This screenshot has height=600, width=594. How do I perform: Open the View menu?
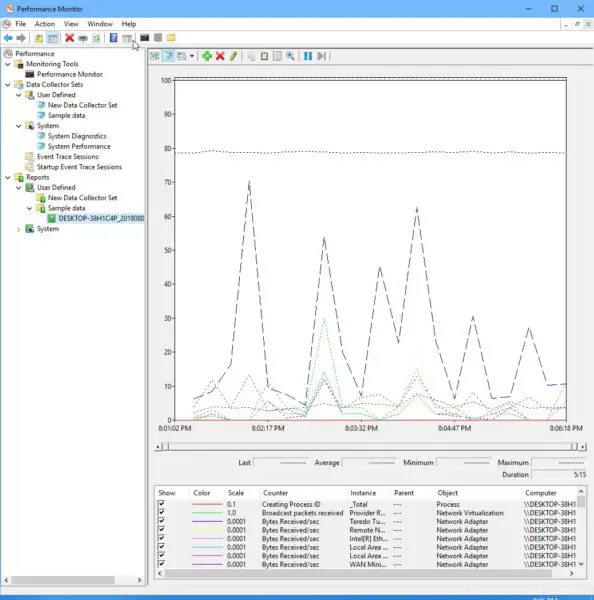[x=71, y=24]
